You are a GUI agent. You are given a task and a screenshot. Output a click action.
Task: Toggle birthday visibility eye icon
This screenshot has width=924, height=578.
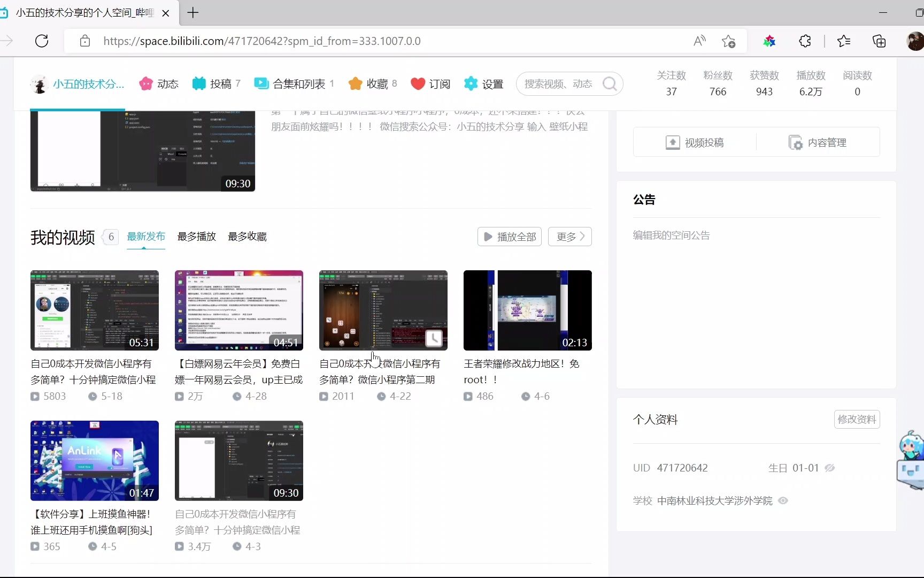pos(830,468)
